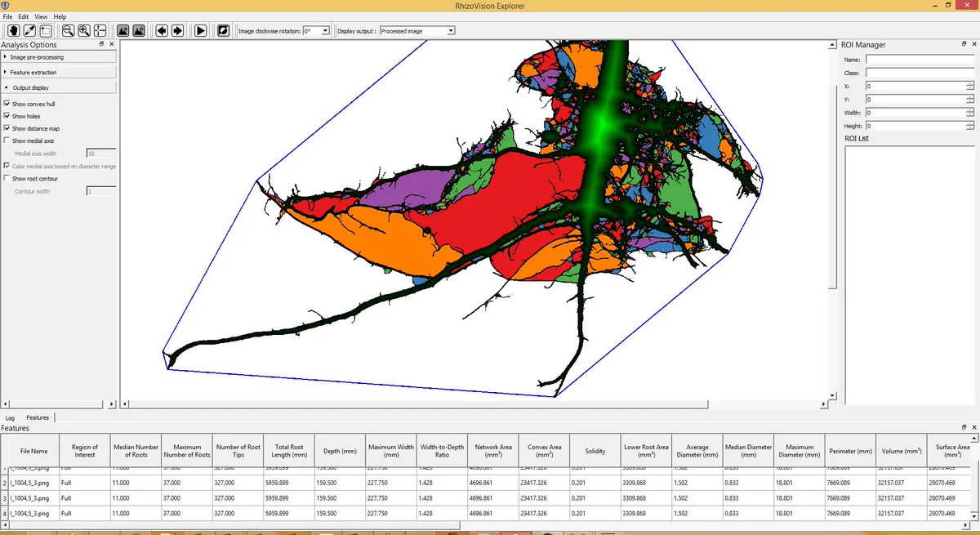
Task: Expand Image pre-processing section
Action: pos(58,57)
